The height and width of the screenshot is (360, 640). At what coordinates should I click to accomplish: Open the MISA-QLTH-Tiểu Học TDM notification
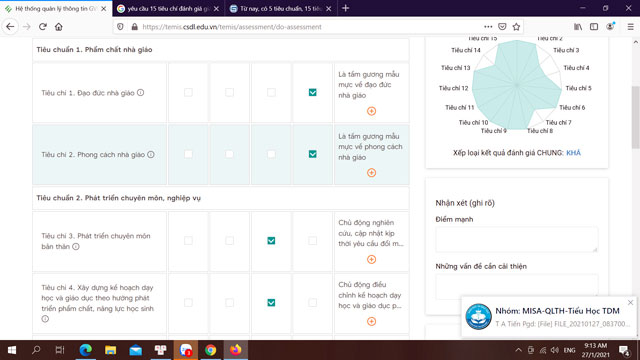tap(549, 317)
